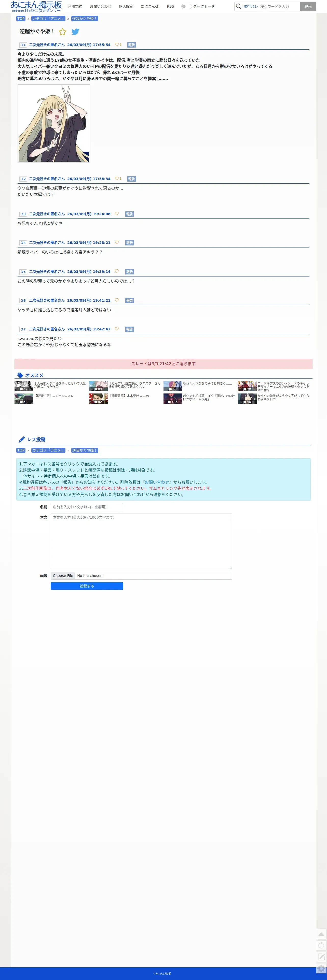Screen dimensions: 327x980
Task: Open recommended thread ３大芸能人が声優をやった
Action: coord(60,385)
